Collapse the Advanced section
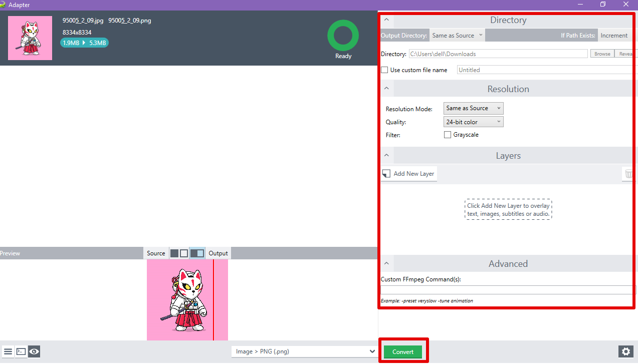638x364 pixels. click(386, 263)
